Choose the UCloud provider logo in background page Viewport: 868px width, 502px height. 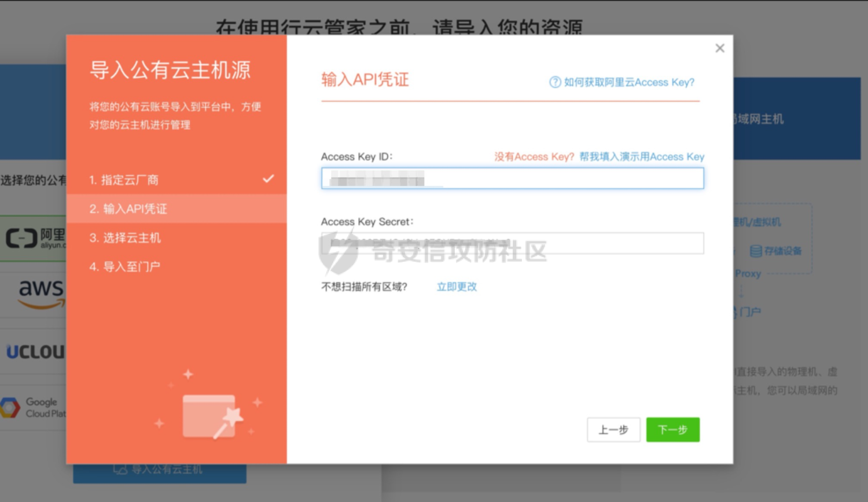pyautogui.click(x=35, y=351)
